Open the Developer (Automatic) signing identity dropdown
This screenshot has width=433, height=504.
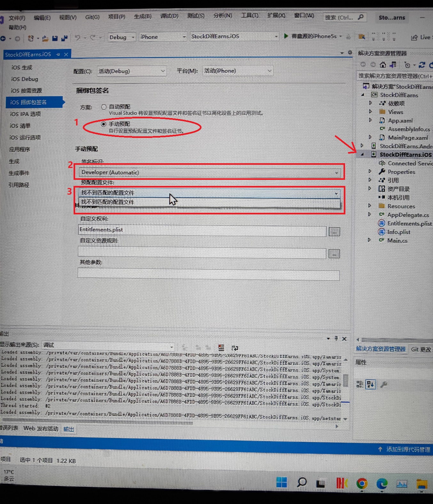[x=209, y=172]
